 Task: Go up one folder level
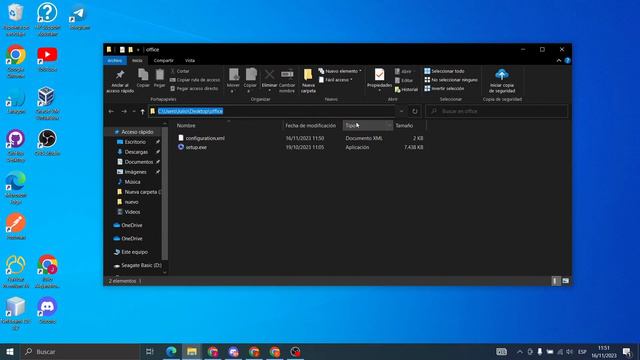tap(142, 111)
